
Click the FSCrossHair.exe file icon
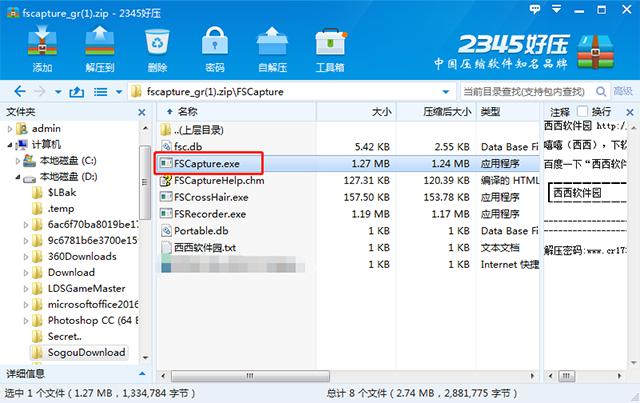tap(166, 197)
